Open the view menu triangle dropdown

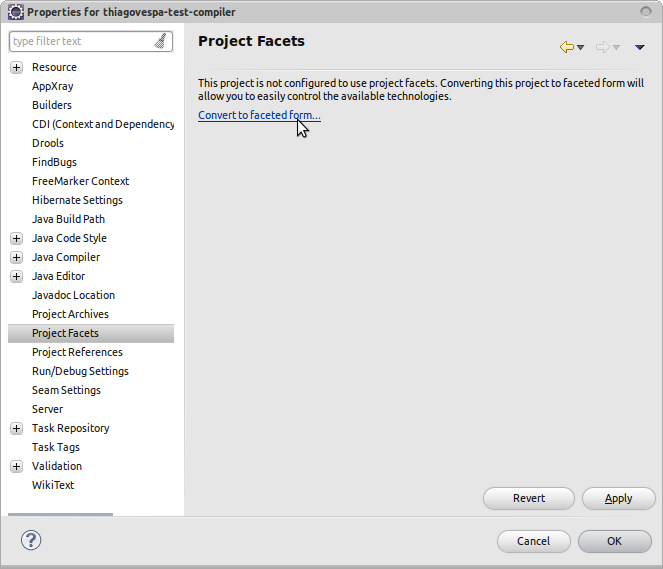pyautogui.click(x=640, y=47)
